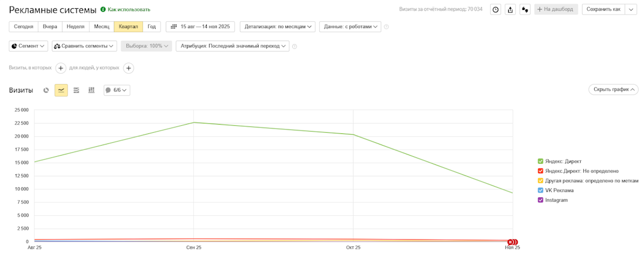This screenshot has height=258, width=644.
Task: Switch chart to pie view
Action: [46, 90]
